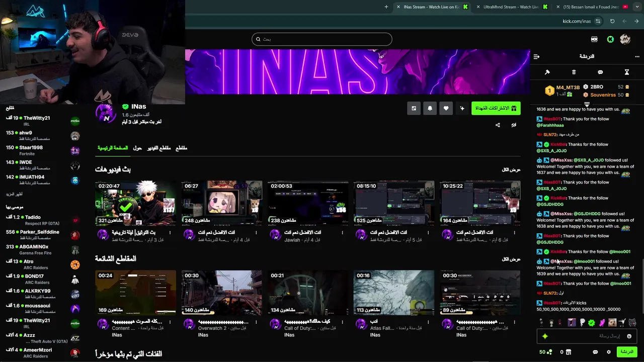Insert the gray cat emote
Screen dimensions: 644x362
(632, 323)
